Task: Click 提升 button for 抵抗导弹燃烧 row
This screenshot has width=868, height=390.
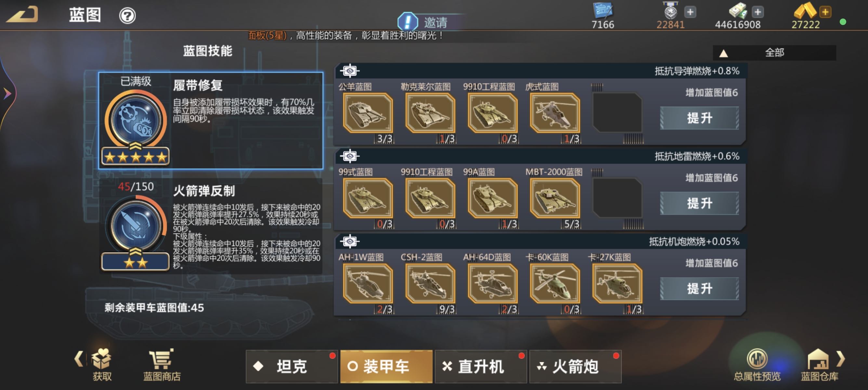Action: (x=700, y=118)
